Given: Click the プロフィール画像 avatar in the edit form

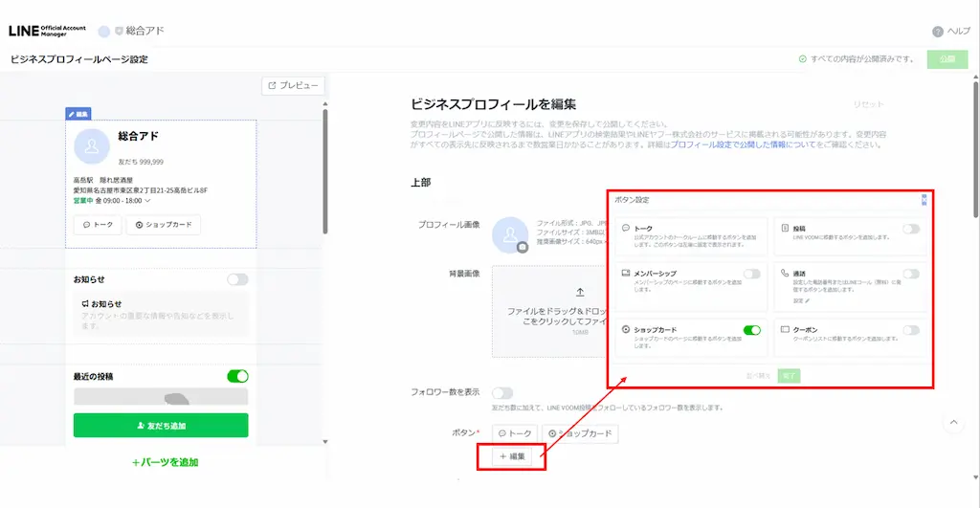Looking at the screenshot, I should pos(510,235).
